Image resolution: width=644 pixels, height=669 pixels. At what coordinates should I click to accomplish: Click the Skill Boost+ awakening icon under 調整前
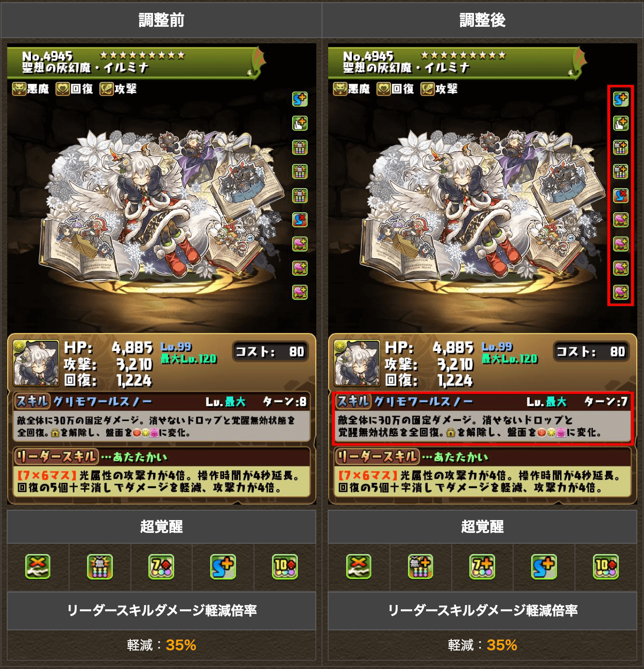300,99
